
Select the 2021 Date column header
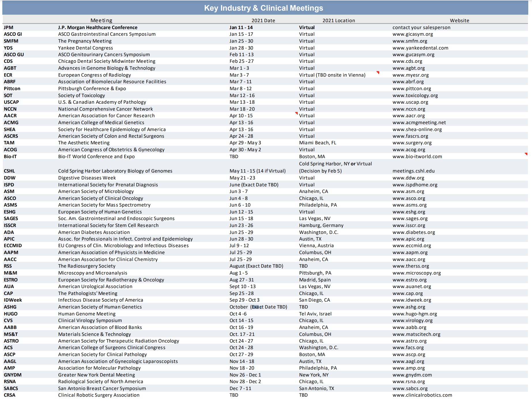(x=263, y=20)
